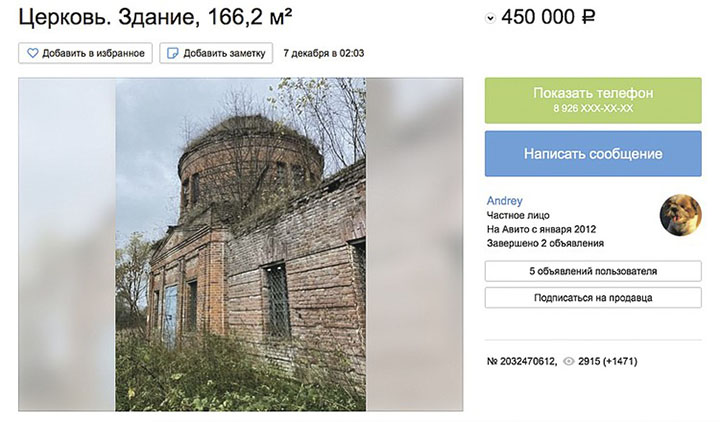Click Написать сообщение blue button

pyautogui.click(x=593, y=153)
